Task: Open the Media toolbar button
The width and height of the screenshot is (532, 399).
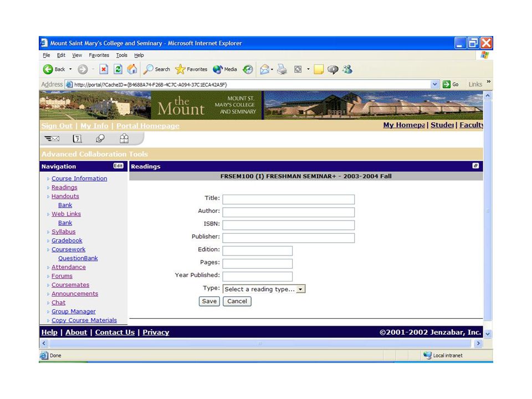Action: point(224,69)
